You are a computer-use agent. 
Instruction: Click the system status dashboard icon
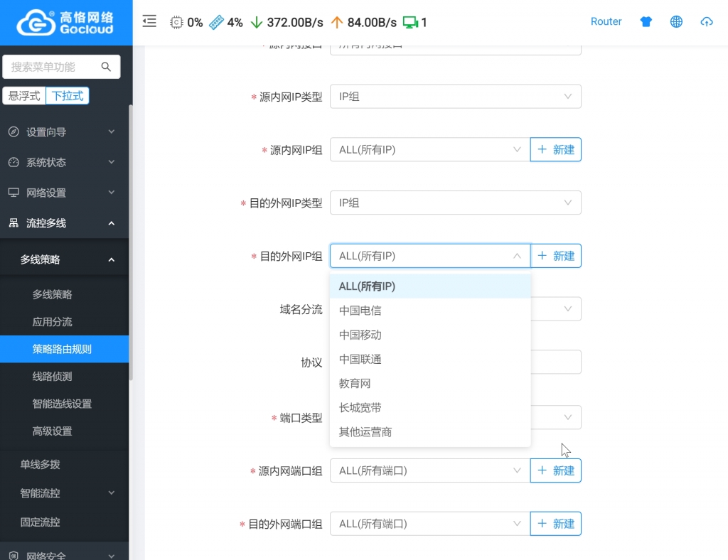pyautogui.click(x=14, y=163)
